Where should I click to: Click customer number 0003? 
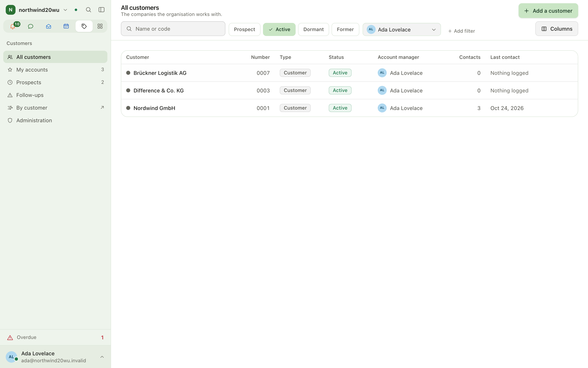(x=263, y=91)
